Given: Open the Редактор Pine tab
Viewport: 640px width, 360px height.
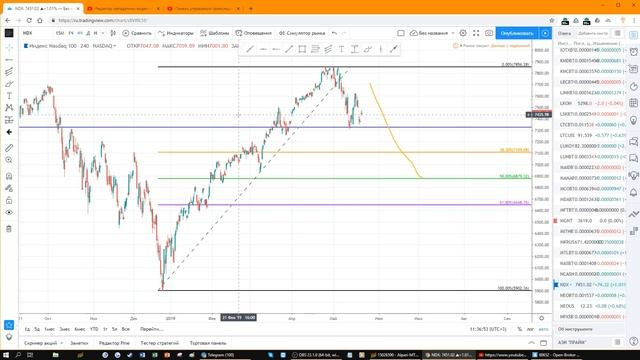Looking at the screenshot, I should tap(114, 343).
